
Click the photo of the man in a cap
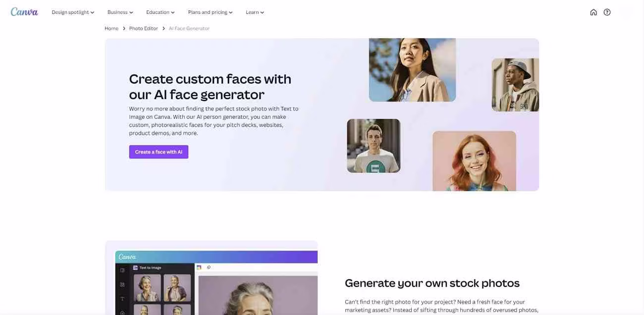click(x=515, y=85)
